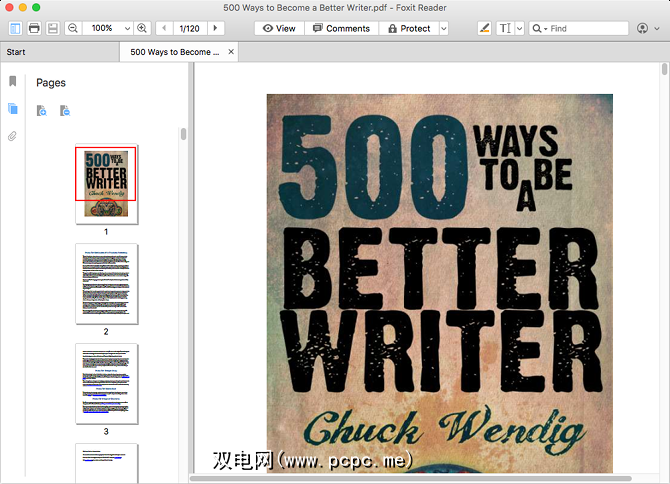This screenshot has width=670, height=484.
Task: Click the document vertical scrollbar handle
Action: (x=664, y=69)
